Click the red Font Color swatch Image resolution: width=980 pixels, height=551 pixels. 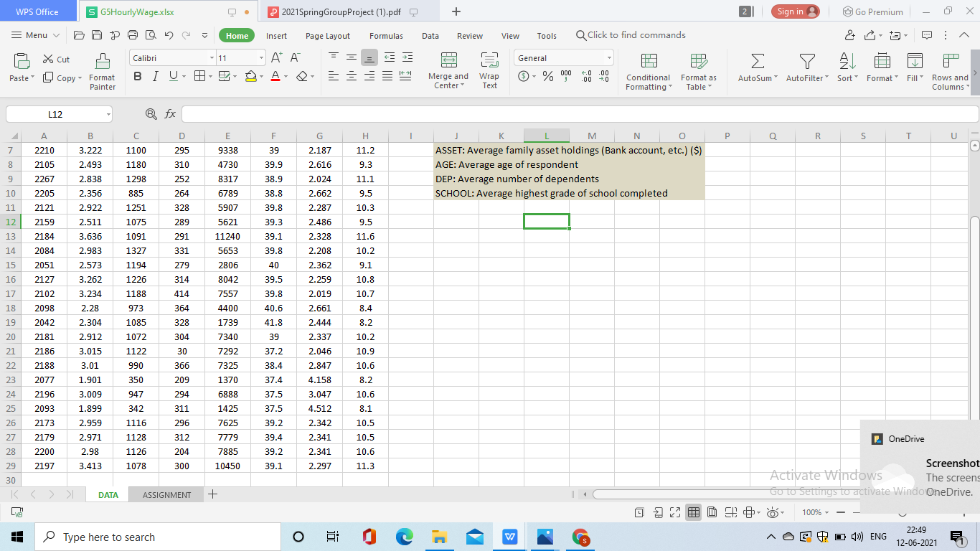tap(275, 76)
